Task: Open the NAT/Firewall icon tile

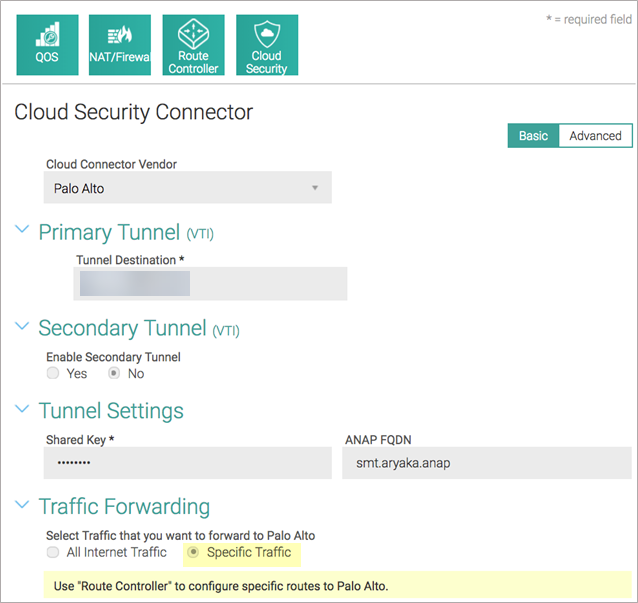Action: (120, 45)
